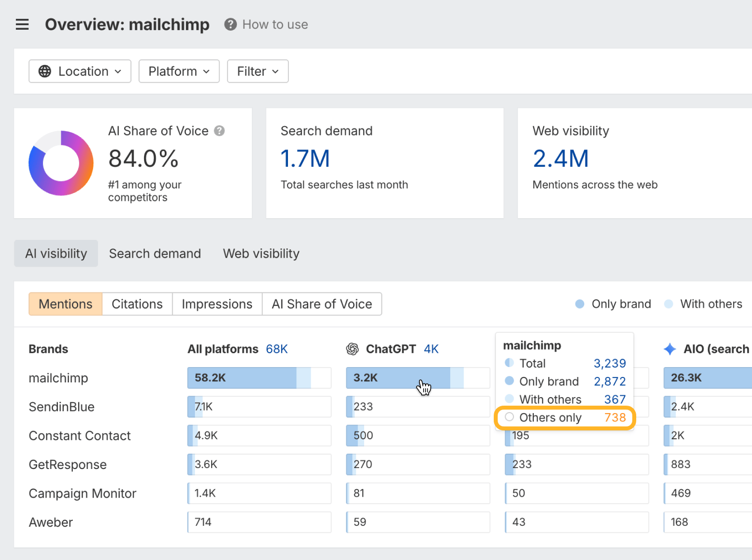Click the All platforms 68K total
Viewport: 752px width, 560px height.
point(277,349)
